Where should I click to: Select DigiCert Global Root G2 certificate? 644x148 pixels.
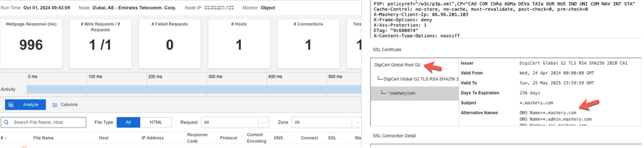pyautogui.click(x=397, y=65)
